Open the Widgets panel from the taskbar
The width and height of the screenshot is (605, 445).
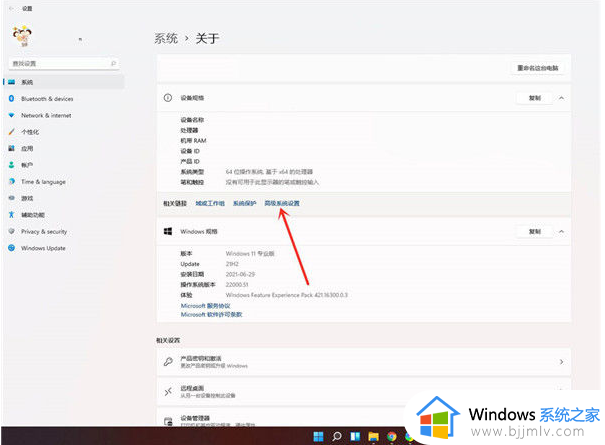tap(355, 437)
